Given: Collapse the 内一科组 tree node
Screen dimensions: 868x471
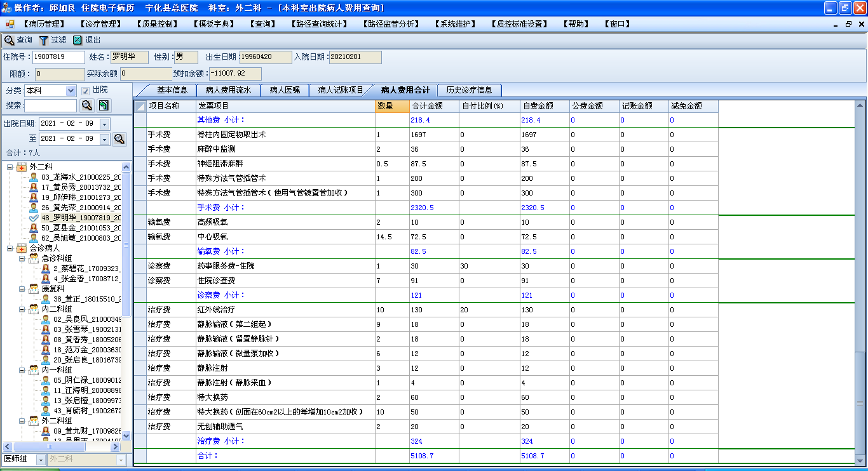Looking at the screenshot, I should point(22,370).
